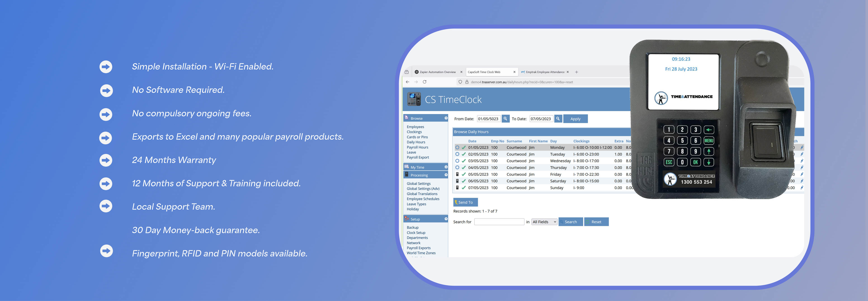This screenshot has width=868, height=301.
Task: Click the browser forward arrow
Action: [x=416, y=82]
